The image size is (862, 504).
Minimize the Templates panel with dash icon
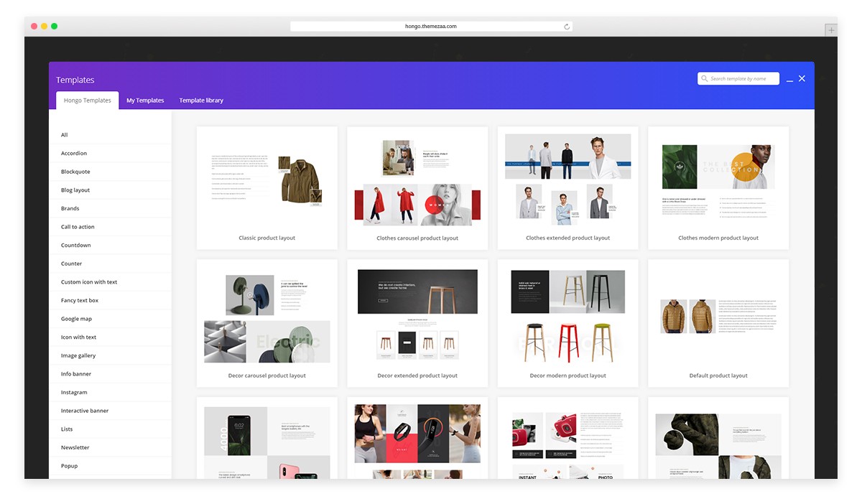click(x=789, y=80)
